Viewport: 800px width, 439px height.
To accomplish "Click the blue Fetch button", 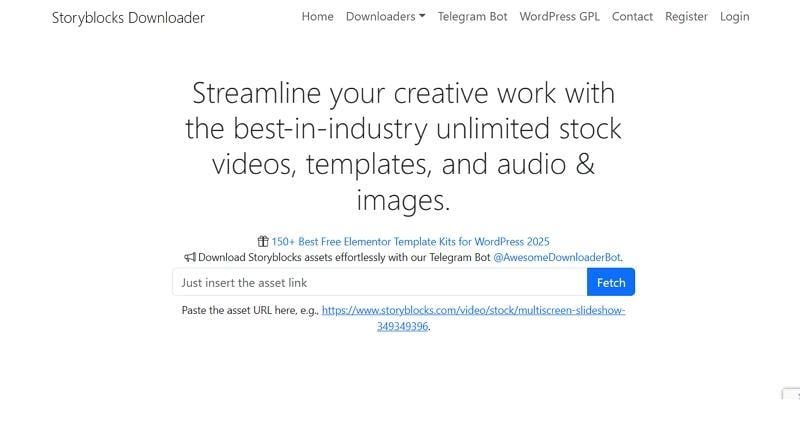I will (611, 282).
